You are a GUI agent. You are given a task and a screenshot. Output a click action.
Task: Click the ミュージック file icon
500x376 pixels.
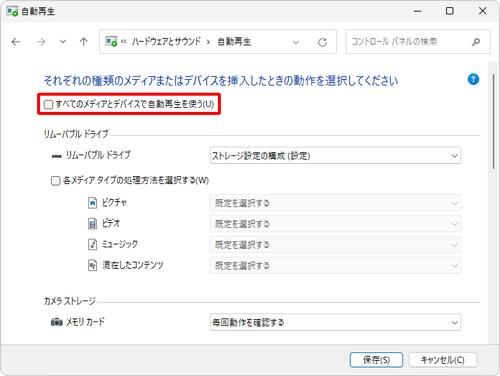pos(92,244)
